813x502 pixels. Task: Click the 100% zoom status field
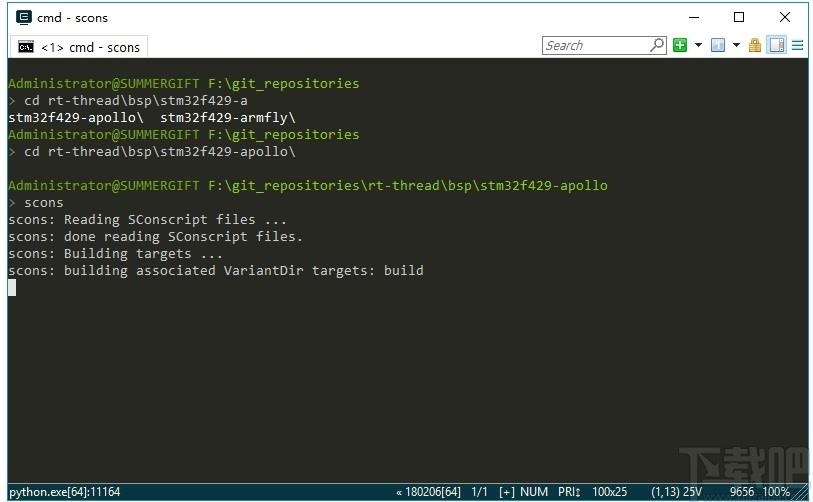(x=776, y=492)
